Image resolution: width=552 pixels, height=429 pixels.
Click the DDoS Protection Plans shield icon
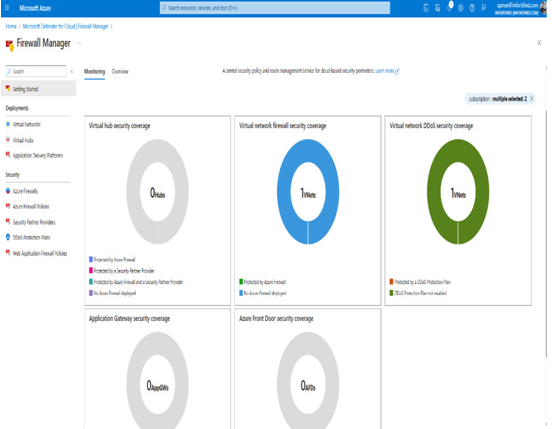(x=8, y=237)
